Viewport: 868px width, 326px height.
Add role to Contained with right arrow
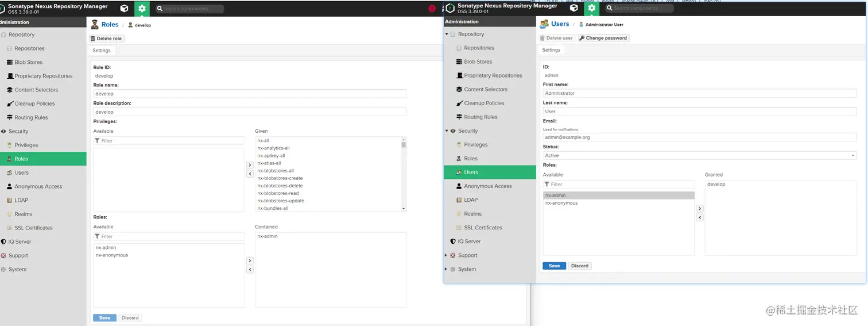[x=250, y=260]
